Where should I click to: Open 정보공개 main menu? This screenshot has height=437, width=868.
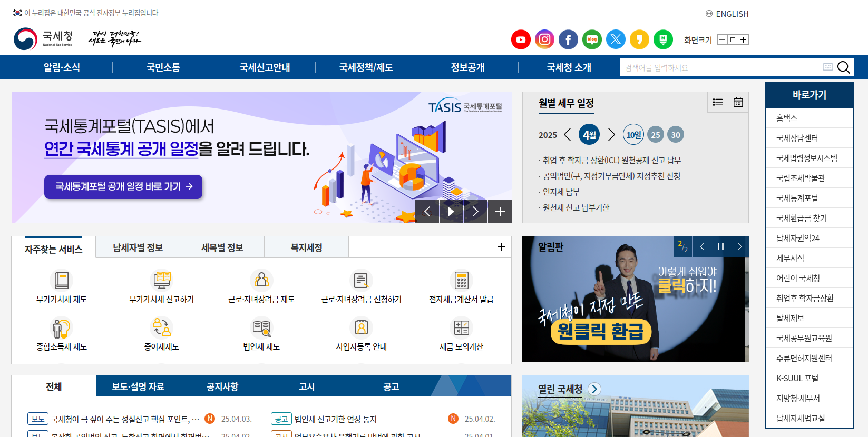(467, 67)
